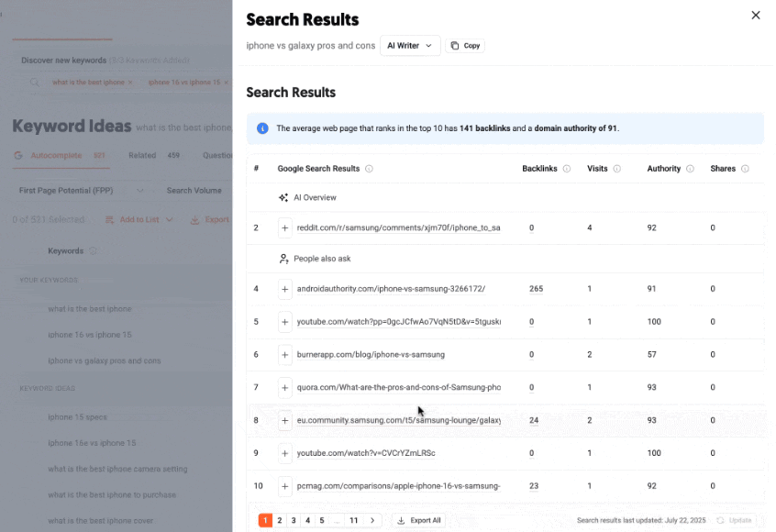Click the Keywords column info icon
Viewport: 776px width, 532px height.
click(x=93, y=251)
